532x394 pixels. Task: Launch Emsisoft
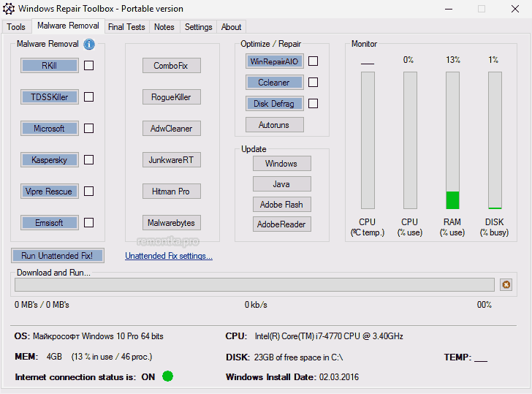(x=50, y=223)
